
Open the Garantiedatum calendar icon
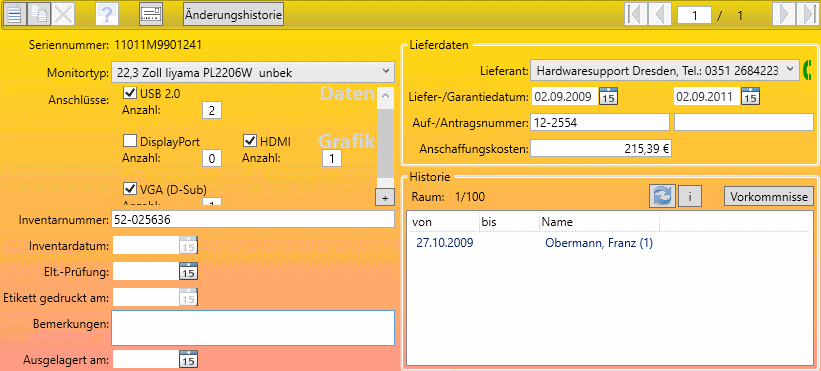click(751, 97)
